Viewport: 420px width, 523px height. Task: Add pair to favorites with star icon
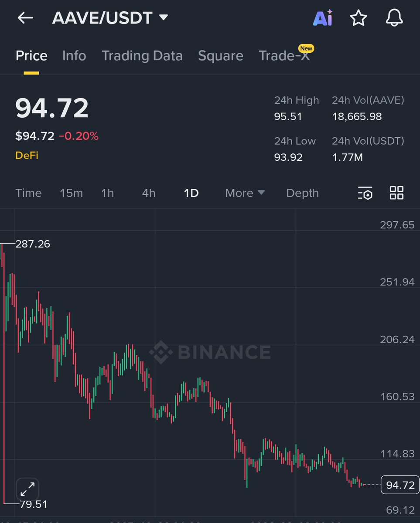click(359, 18)
